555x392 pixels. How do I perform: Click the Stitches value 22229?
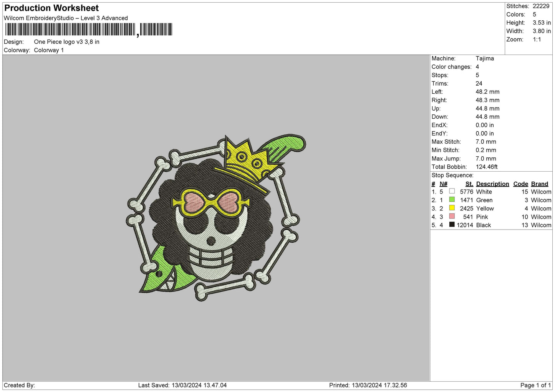[x=541, y=6]
